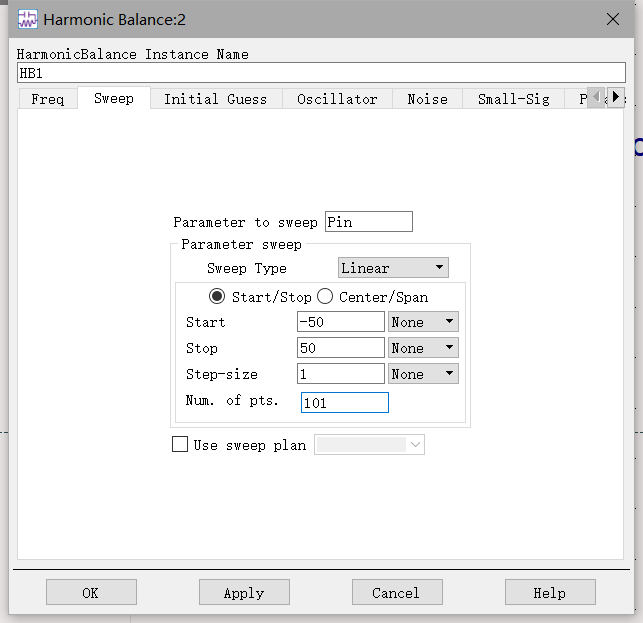Screen dimensions: 643x623
Task: Click the Num. of pts. field
Action: 345,402
